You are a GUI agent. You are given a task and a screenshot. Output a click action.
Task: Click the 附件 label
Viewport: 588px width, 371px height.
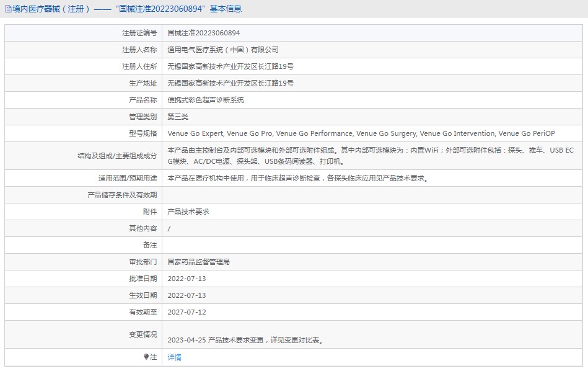coord(150,212)
